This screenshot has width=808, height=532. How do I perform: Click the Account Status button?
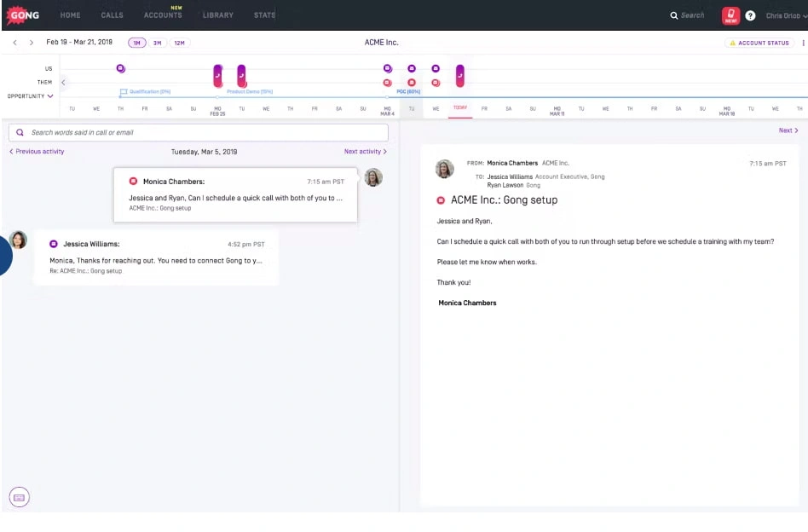tap(759, 43)
